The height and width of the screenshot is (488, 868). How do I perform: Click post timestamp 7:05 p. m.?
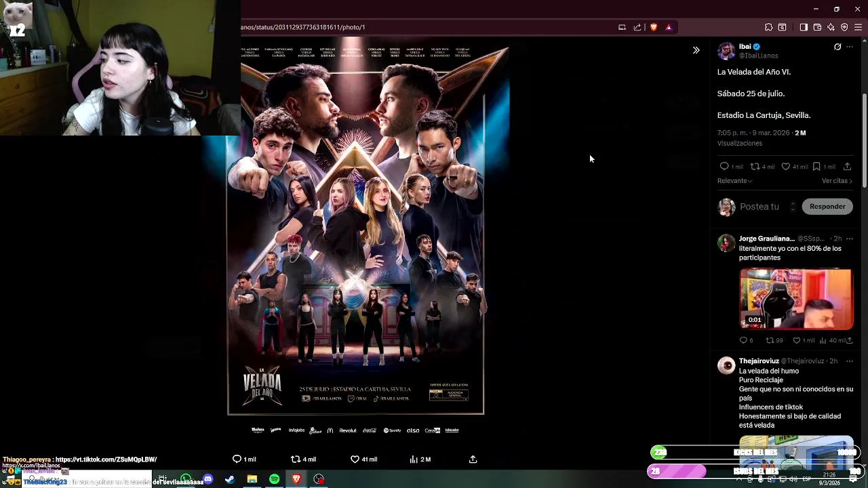[753, 133]
